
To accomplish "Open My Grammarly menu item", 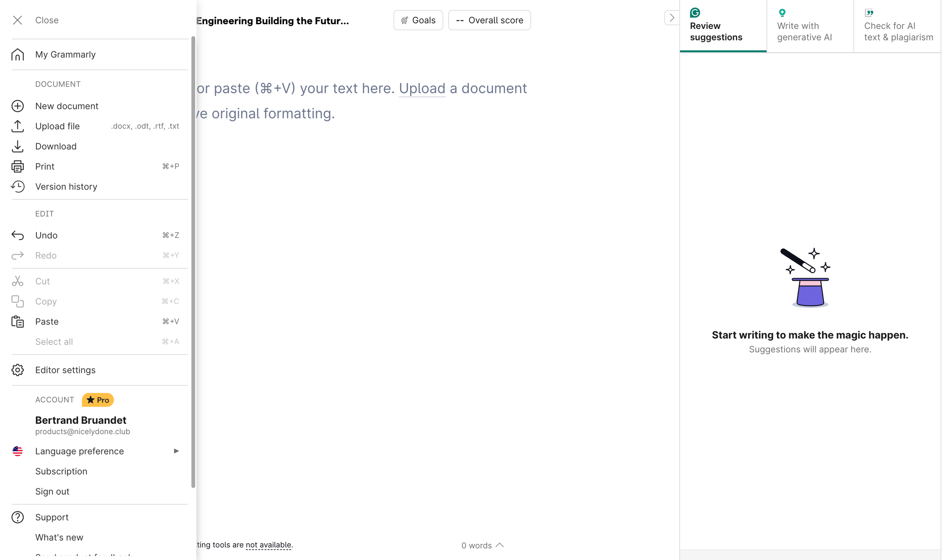I will 100,54.
